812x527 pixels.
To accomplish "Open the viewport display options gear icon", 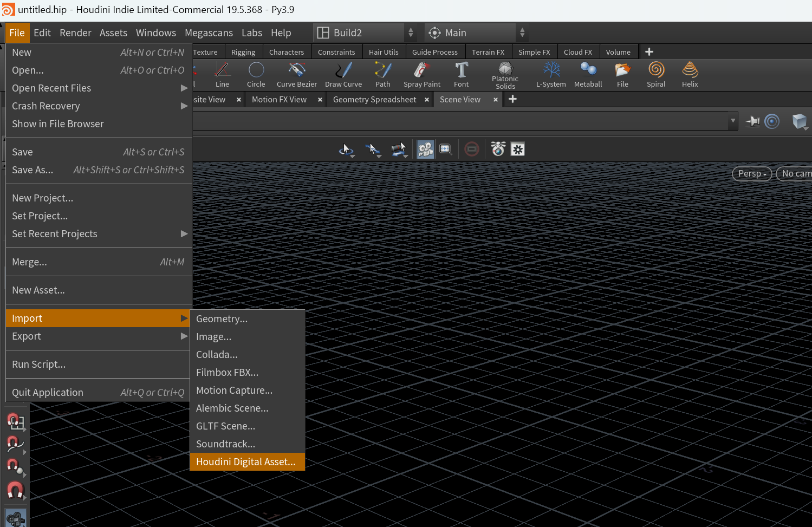I will click(518, 149).
